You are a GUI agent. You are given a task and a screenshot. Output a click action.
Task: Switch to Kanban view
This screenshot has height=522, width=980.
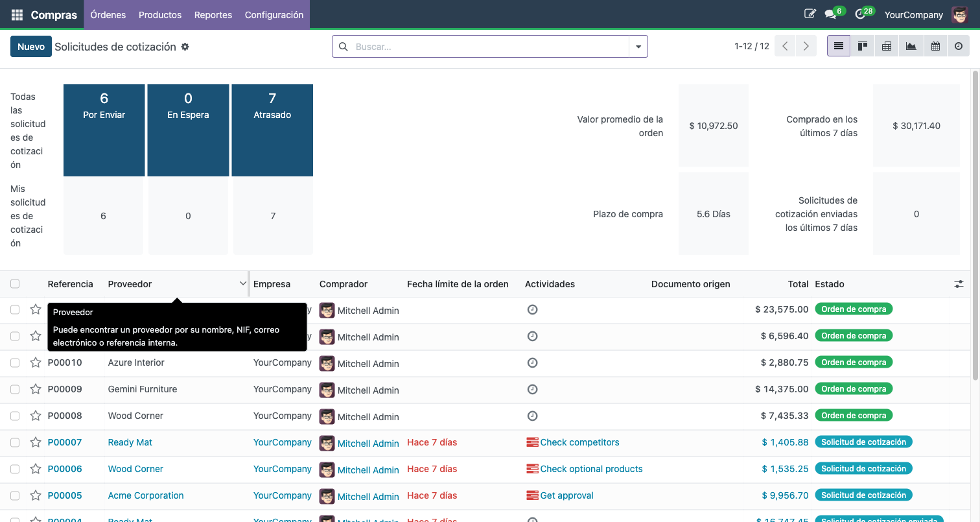click(x=863, y=46)
